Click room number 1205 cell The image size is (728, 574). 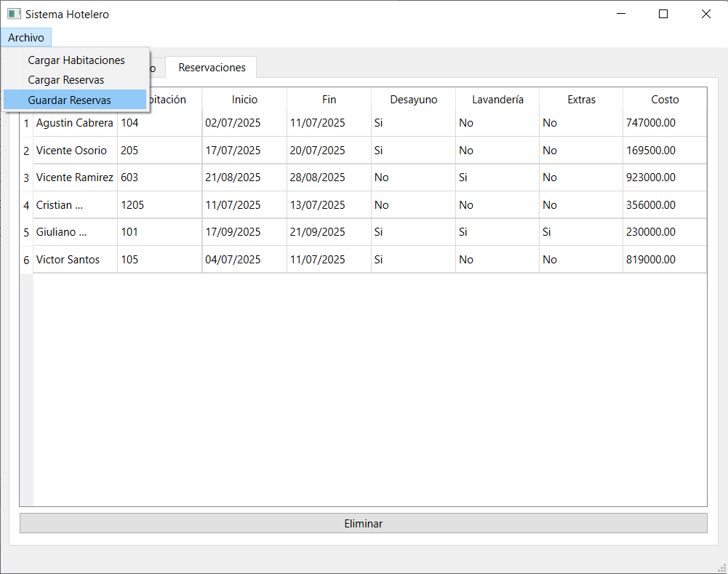click(x=160, y=205)
